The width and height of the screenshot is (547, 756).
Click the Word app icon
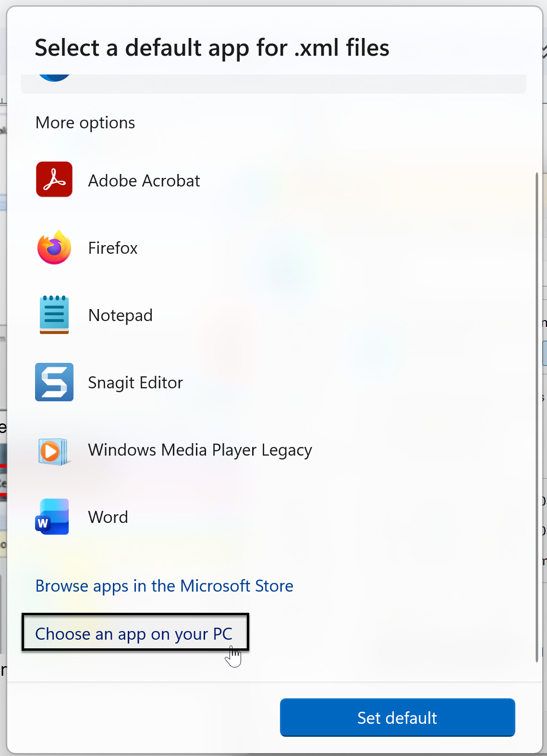pyautogui.click(x=52, y=517)
